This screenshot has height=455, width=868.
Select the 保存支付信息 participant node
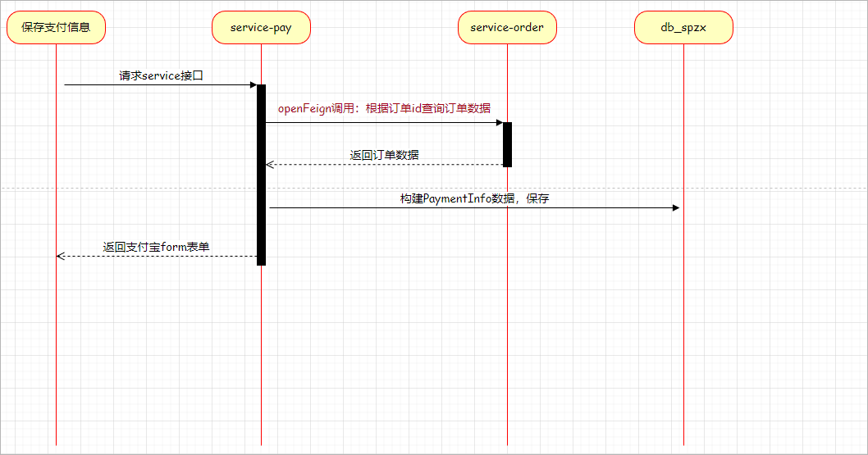pos(56,28)
